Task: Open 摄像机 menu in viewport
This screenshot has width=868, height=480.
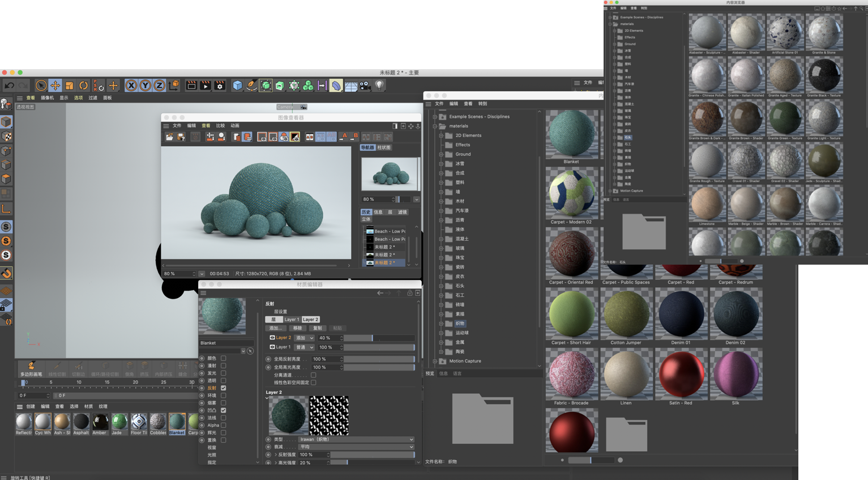Action: click(x=47, y=98)
